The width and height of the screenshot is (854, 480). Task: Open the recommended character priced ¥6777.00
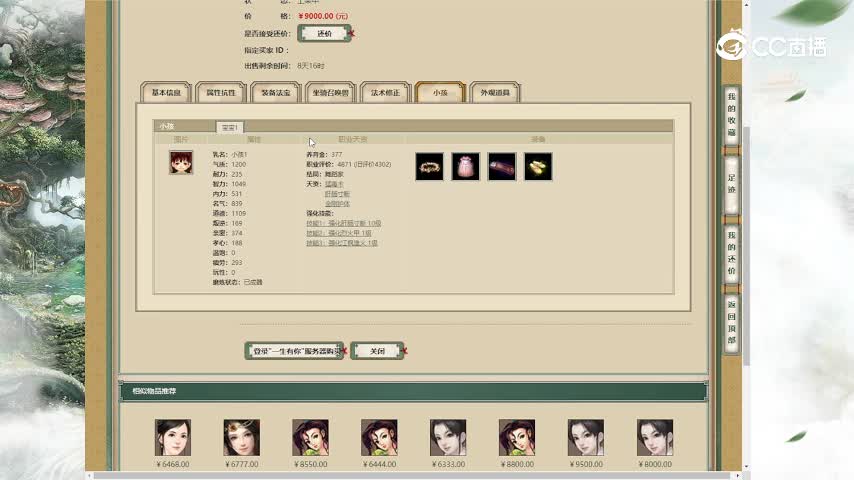[241, 438]
